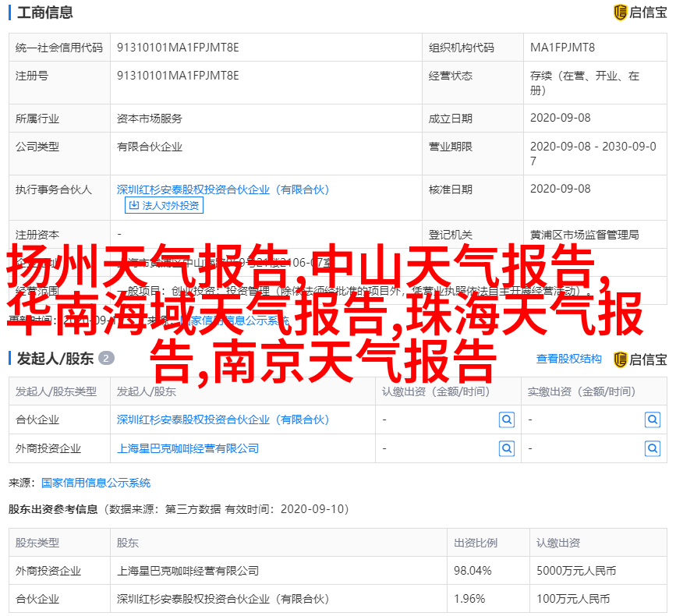Screen dimensions: 676x616
Task: Click the 股东出资参考信息 heading
Action: click(x=53, y=509)
